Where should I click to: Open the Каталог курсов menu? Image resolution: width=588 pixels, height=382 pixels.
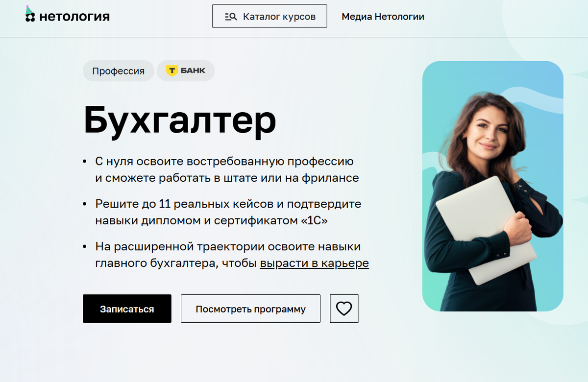(x=269, y=16)
